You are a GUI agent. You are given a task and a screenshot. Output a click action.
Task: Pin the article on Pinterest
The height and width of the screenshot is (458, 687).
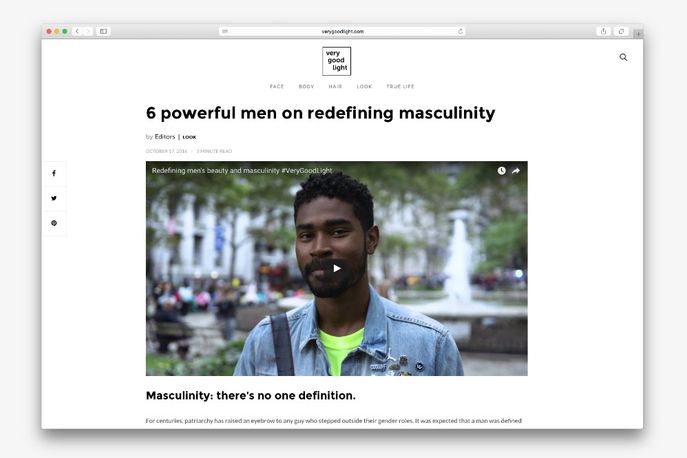coord(54,223)
